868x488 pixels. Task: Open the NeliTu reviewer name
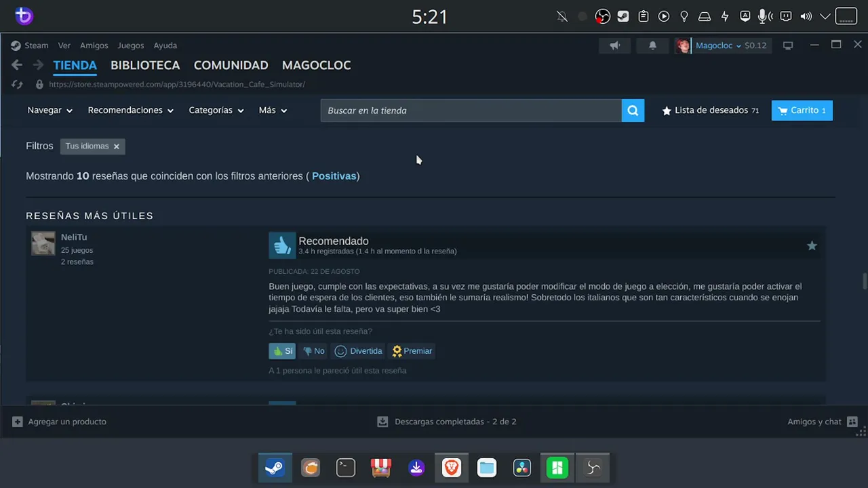pos(74,237)
